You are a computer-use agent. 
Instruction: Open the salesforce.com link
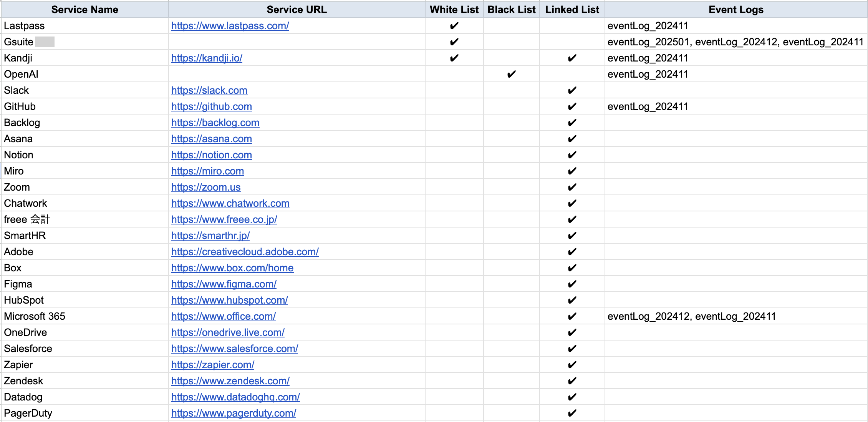(x=235, y=349)
